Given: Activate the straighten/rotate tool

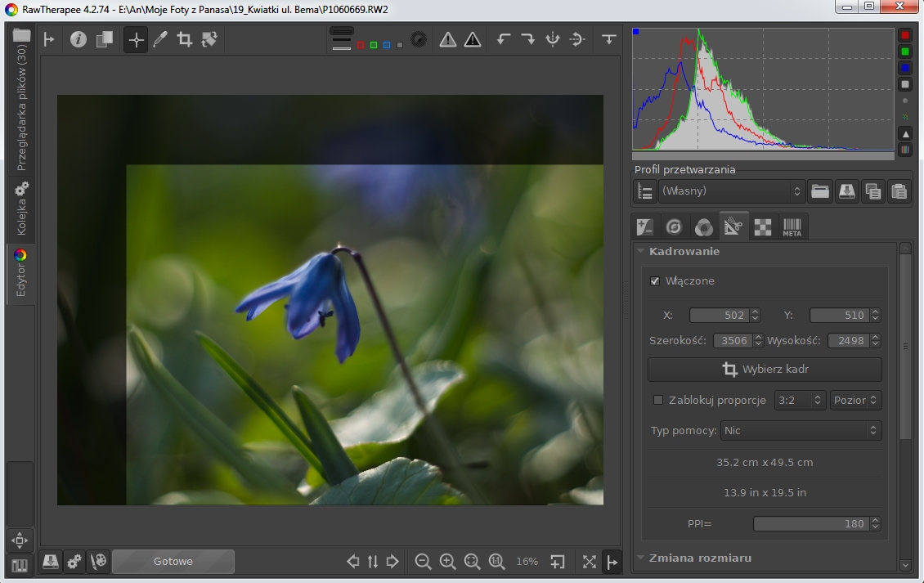Looking at the screenshot, I should click(x=209, y=39).
